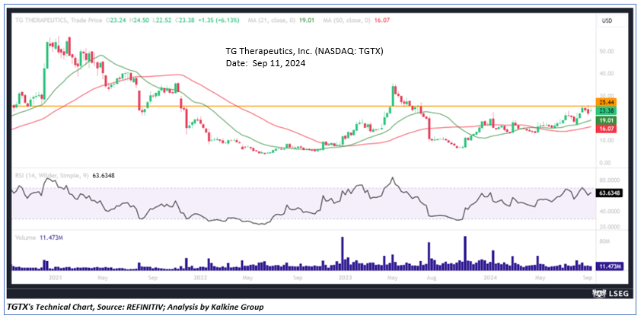The image size is (644, 322).
Task: Click the TG THERAPEUTICS Trade Price legend
Action: (58, 20)
